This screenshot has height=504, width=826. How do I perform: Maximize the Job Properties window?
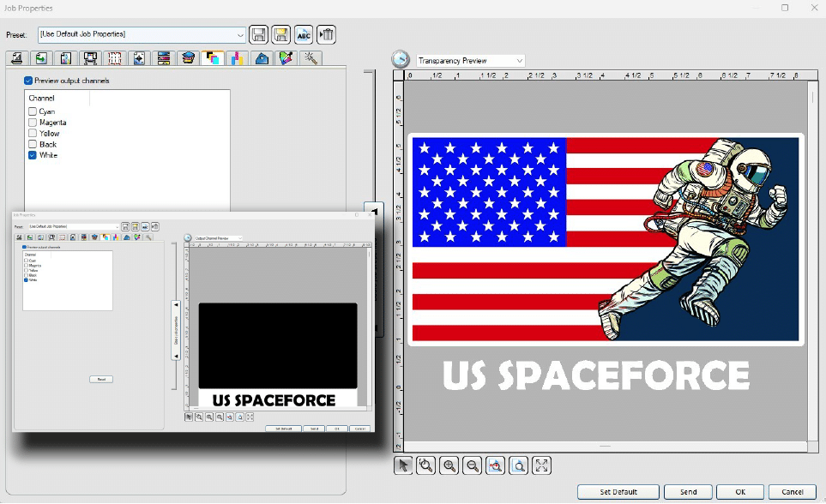tap(785, 8)
